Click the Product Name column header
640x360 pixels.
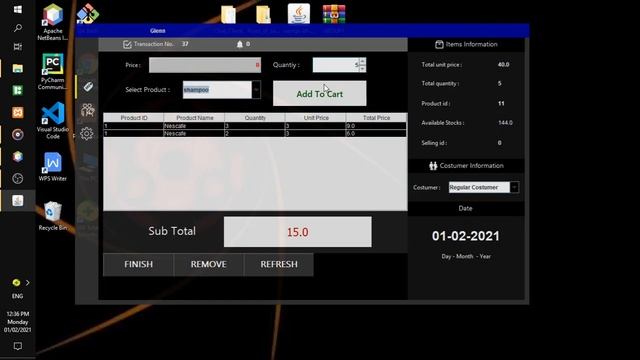coord(194,118)
